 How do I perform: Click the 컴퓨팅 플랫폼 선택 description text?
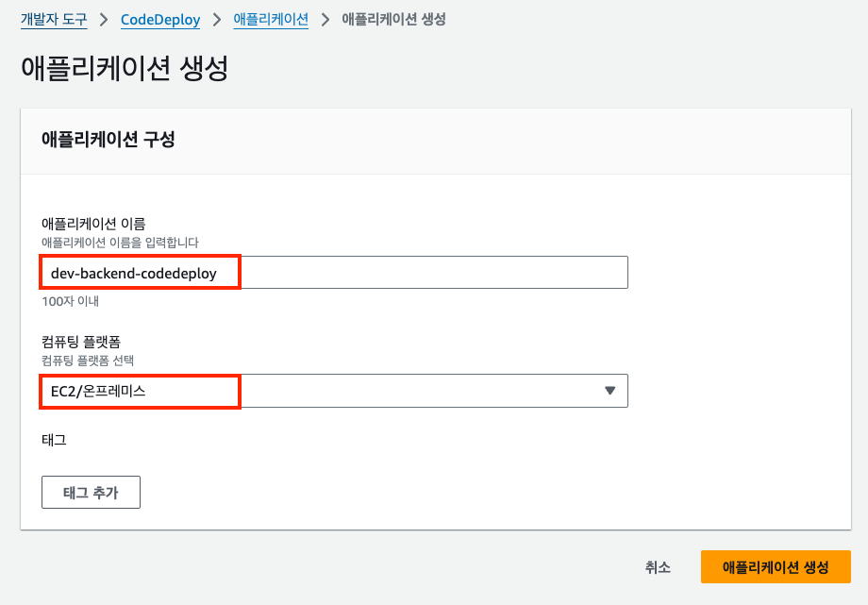click(88, 361)
